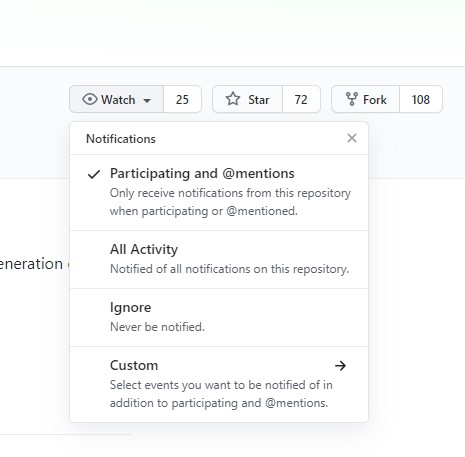The width and height of the screenshot is (465, 457).
Task: Click 'Notified of all notifications' description
Action: tap(229, 269)
